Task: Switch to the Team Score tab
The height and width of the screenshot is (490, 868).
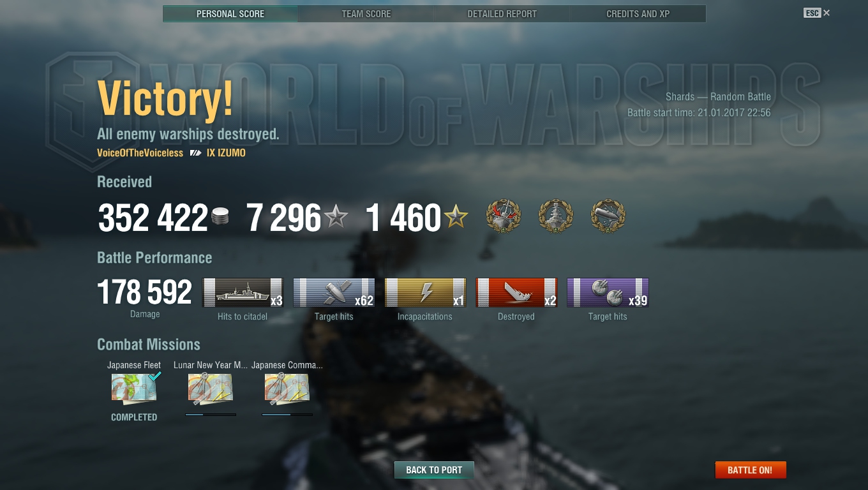Action: [x=366, y=13]
